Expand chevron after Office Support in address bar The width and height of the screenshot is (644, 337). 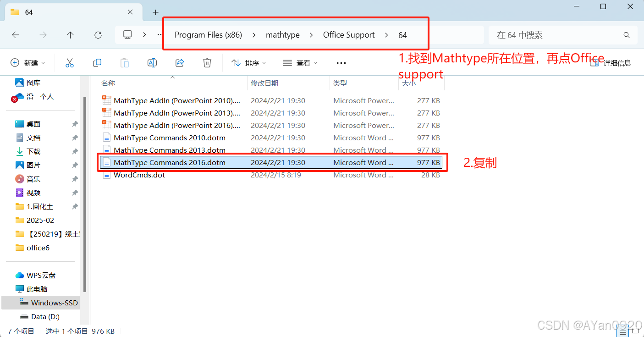click(x=386, y=35)
